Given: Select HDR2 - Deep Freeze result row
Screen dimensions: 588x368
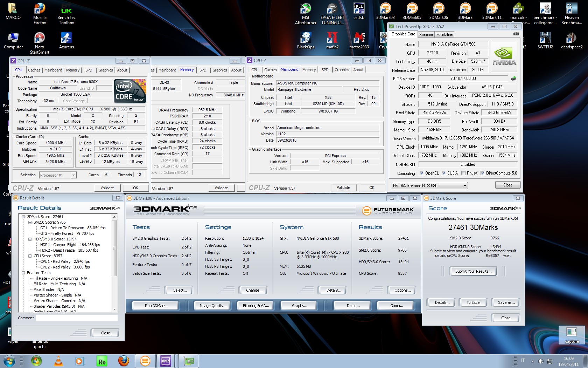Looking at the screenshot, I should [69, 250].
